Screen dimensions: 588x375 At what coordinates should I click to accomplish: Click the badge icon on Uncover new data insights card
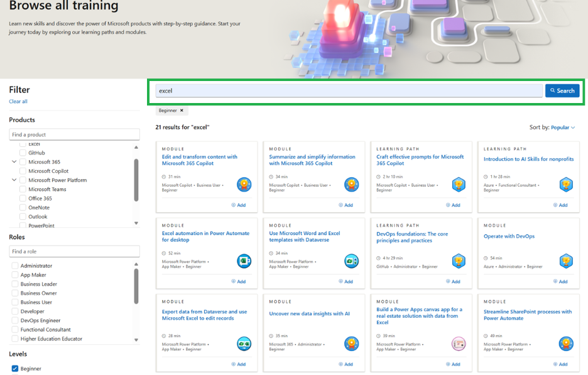point(351,344)
